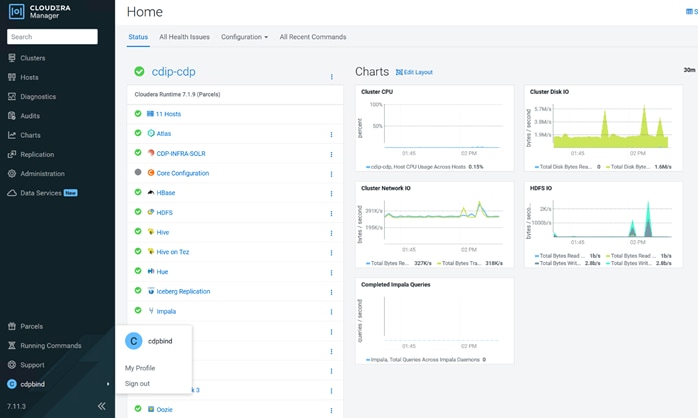Open actions menu for Hue row
Image resolution: width=698 pixels, height=418 pixels.
tap(331, 272)
